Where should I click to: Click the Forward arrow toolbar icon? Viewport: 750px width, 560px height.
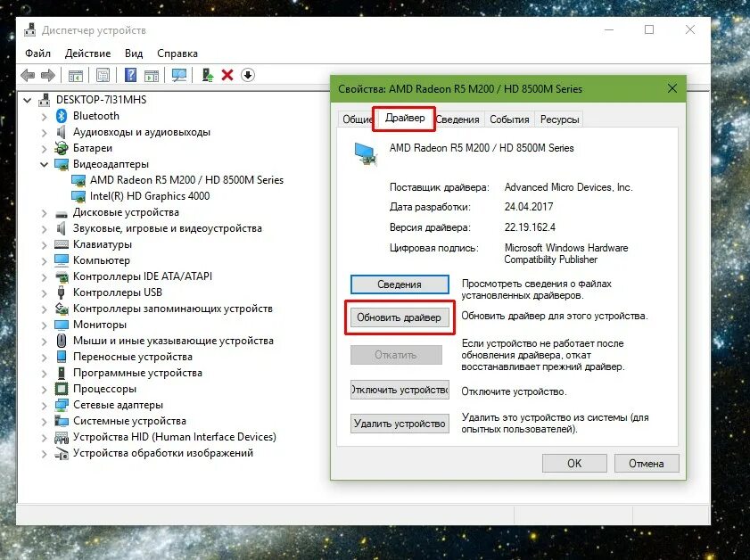[48, 75]
